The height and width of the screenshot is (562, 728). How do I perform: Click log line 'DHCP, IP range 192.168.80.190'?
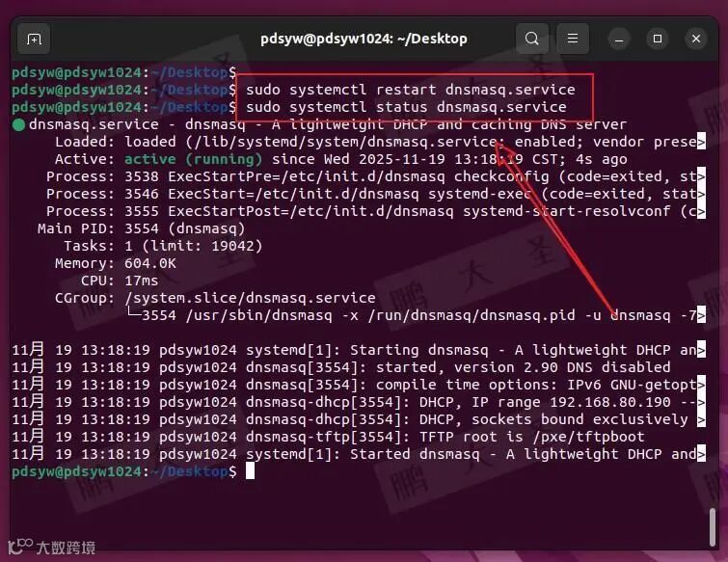(359, 402)
